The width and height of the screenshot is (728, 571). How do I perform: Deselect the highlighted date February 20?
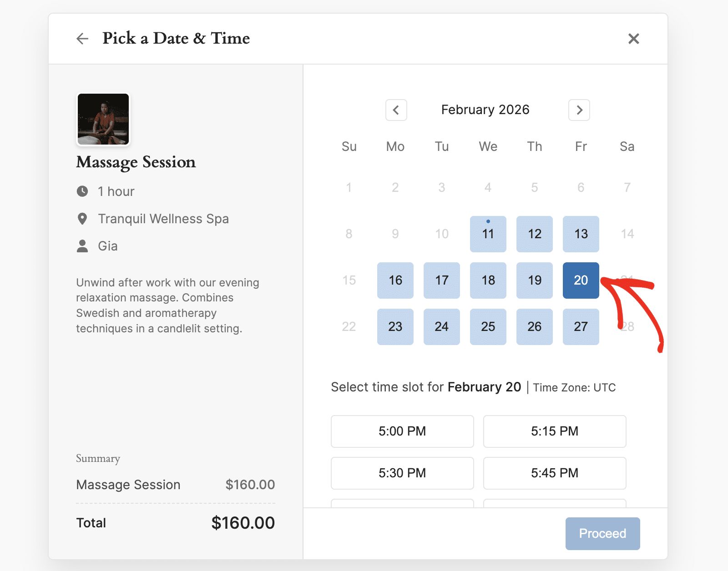coord(581,280)
